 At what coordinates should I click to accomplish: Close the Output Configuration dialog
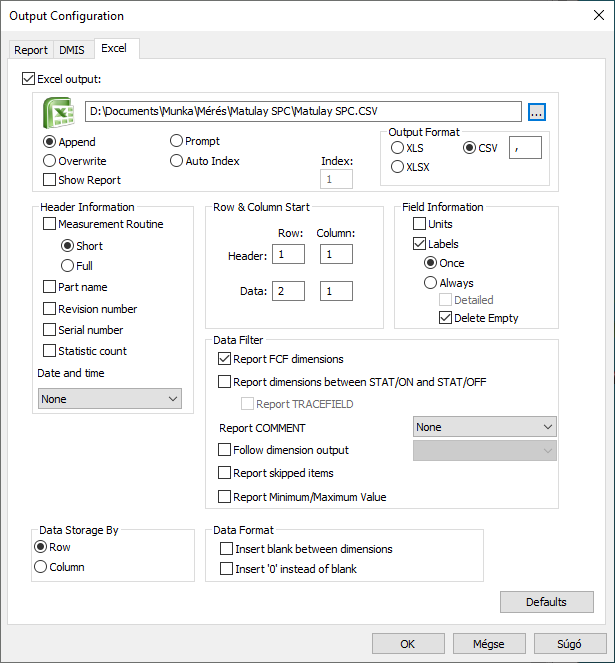(598, 16)
